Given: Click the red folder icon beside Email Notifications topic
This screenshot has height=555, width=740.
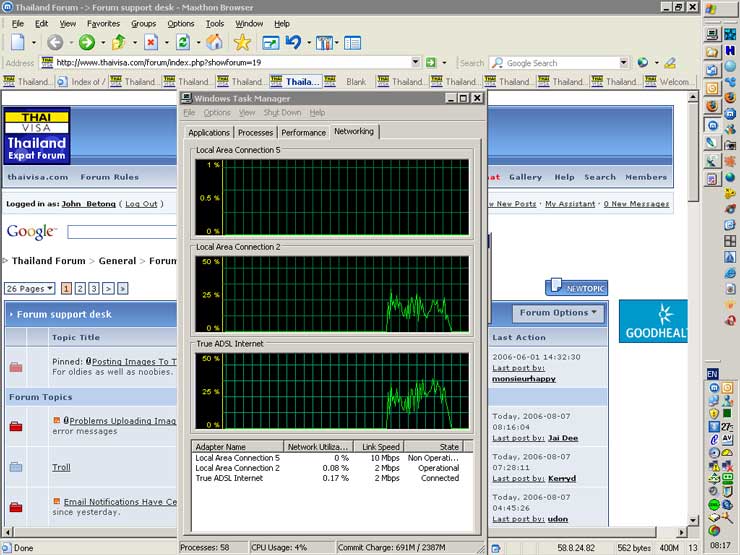Looking at the screenshot, I should [x=16, y=507].
